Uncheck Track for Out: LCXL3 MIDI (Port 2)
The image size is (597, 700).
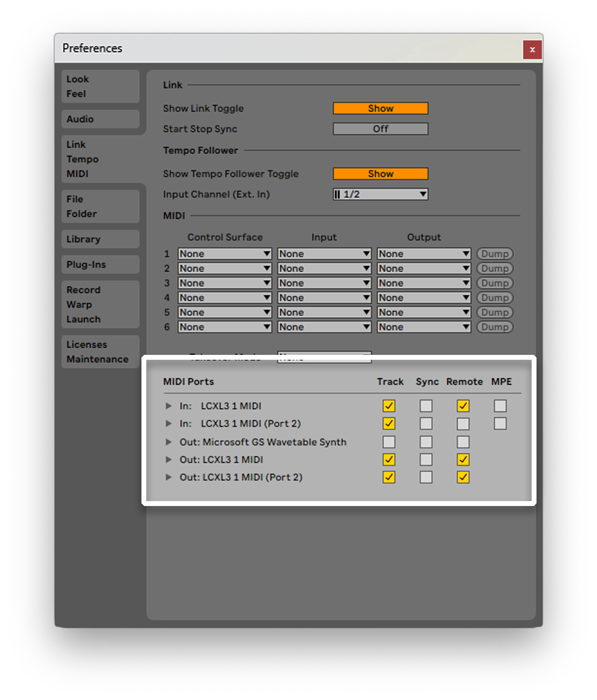pos(389,477)
